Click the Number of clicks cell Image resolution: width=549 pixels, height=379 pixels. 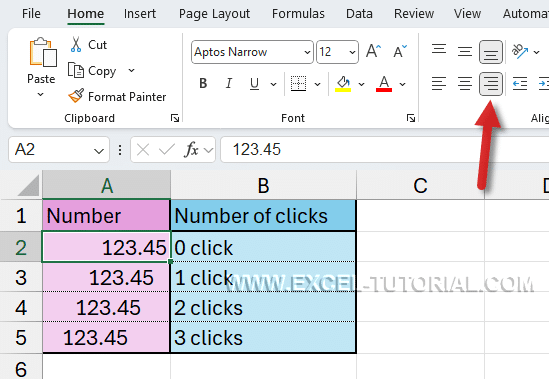pos(263,215)
